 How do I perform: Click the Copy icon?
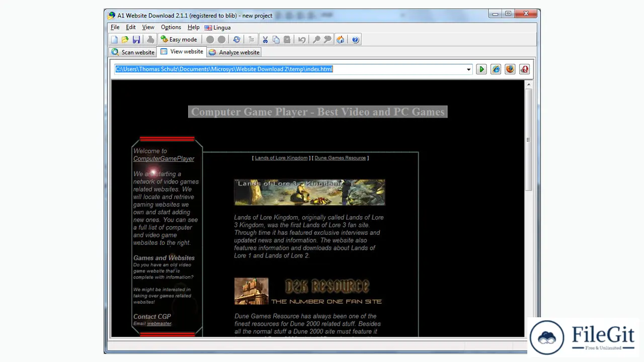click(276, 40)
